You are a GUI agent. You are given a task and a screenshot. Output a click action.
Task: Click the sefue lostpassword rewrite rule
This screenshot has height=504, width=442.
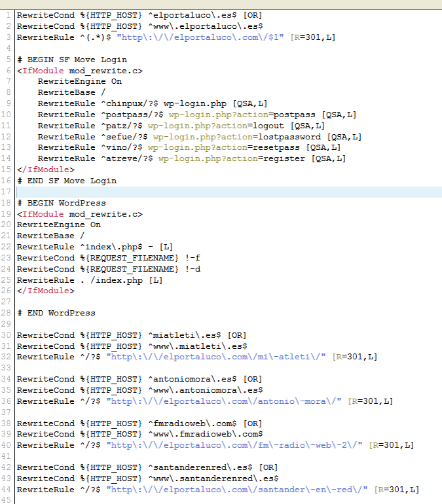(x=200, y=137)
